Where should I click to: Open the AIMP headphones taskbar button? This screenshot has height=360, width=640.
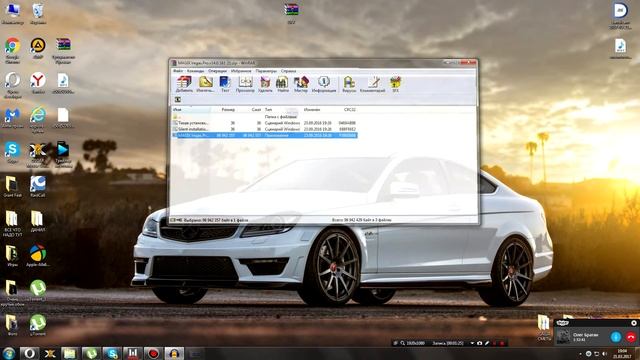pos(174,353)
